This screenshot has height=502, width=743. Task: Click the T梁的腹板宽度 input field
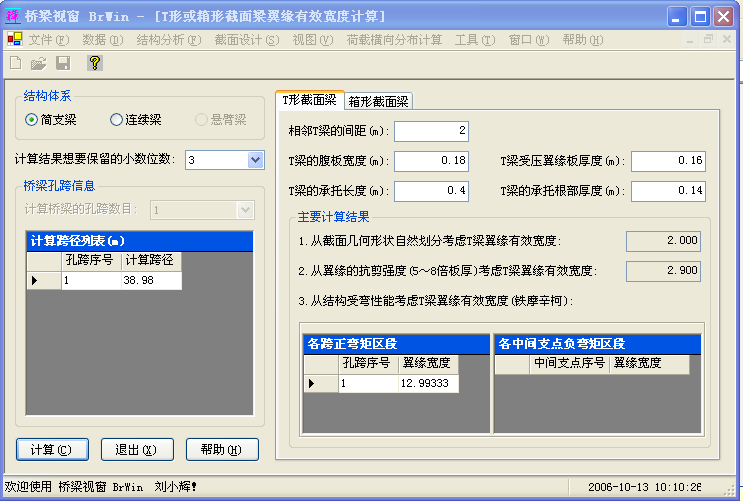click(x=431, y=161)
